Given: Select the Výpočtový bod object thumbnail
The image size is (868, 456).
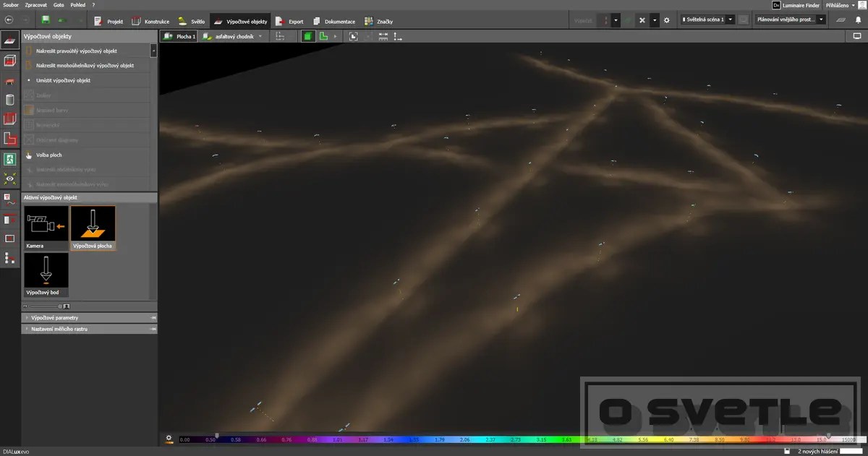Looking at the screenshot, I should click(46, 274).
